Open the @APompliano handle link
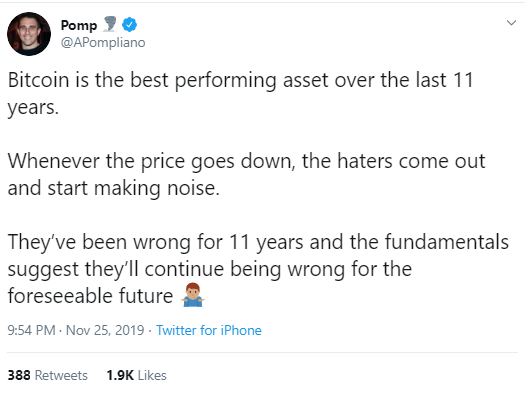Screen dimensions: 525x397 point(103,43)
